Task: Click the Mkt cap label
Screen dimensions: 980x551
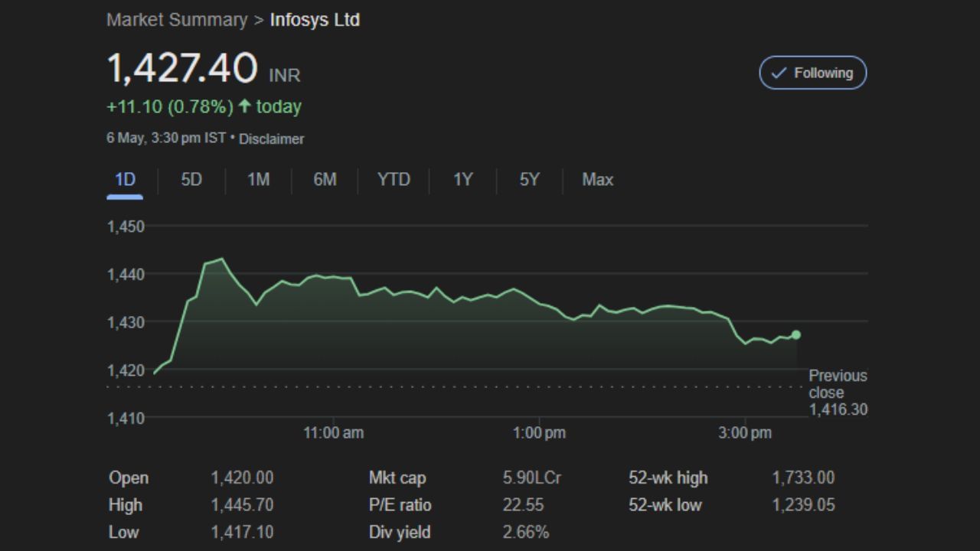Action: (x=397, y=478)
